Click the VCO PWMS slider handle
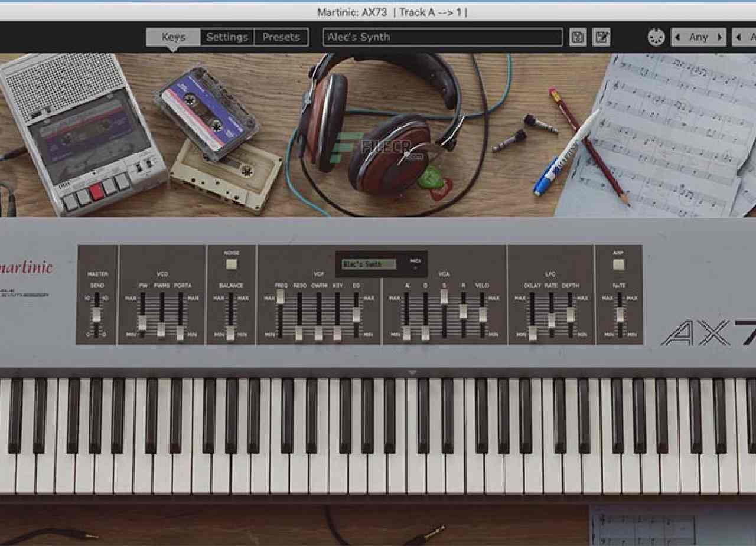 pyautogui.click(x=161, y=330)
